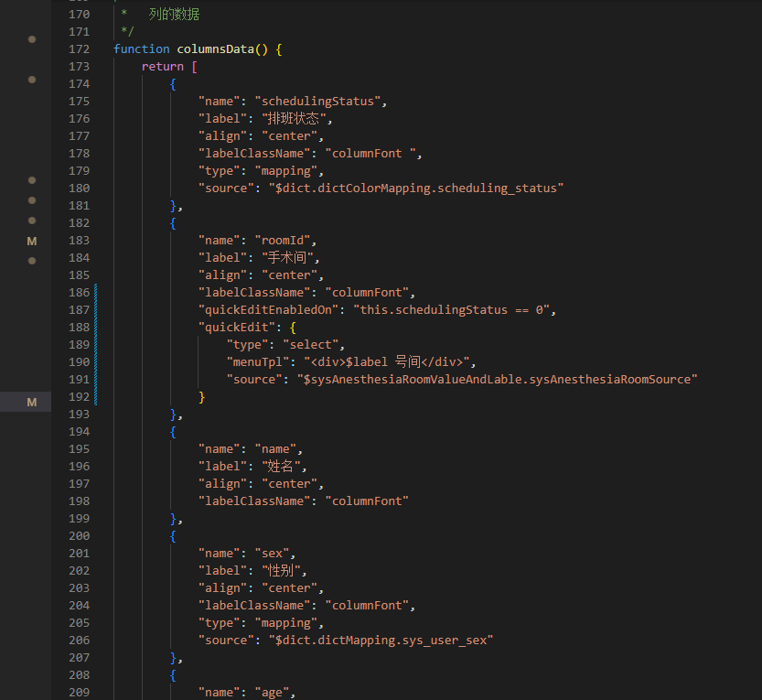This screenshot has width=762, height=700.
Task: Click the green comment text 列的数据
Action: (174, 14)
